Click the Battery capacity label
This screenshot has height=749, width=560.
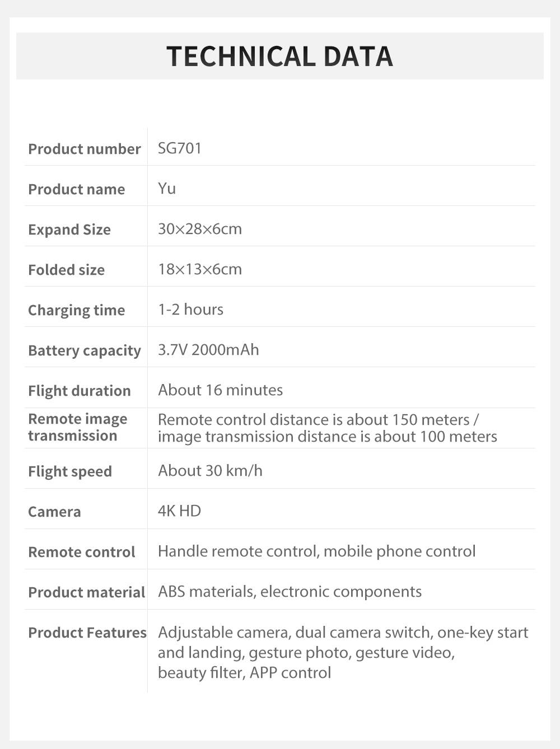pyautogui.click(x=85, y=350)
